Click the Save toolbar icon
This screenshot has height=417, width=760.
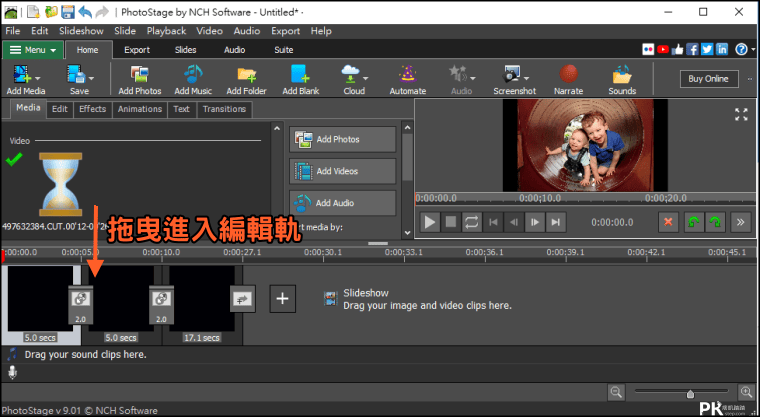pos(76,74)
